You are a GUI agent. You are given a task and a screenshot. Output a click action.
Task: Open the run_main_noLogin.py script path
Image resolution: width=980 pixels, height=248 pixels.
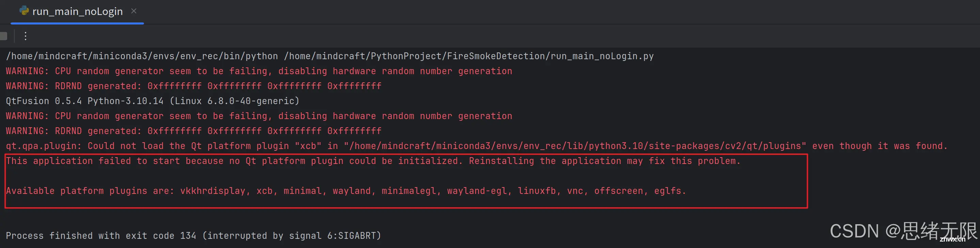tap(469, 56)
